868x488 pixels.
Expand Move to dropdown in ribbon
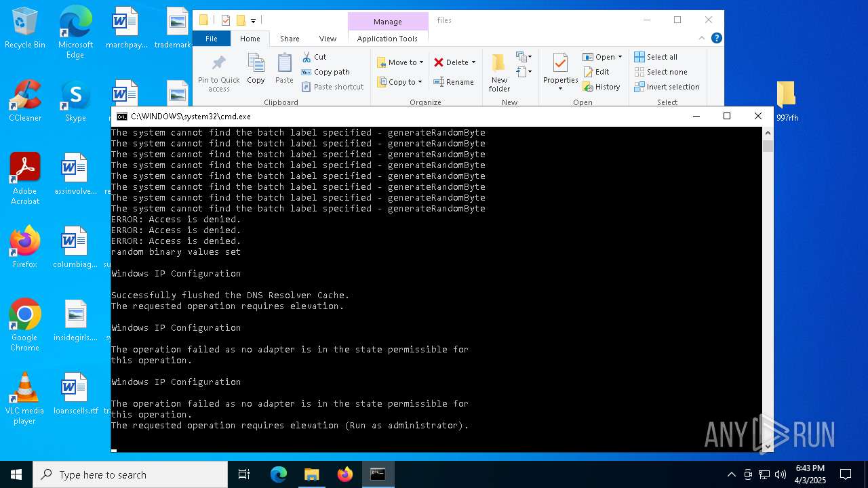[x=421, y=62]
